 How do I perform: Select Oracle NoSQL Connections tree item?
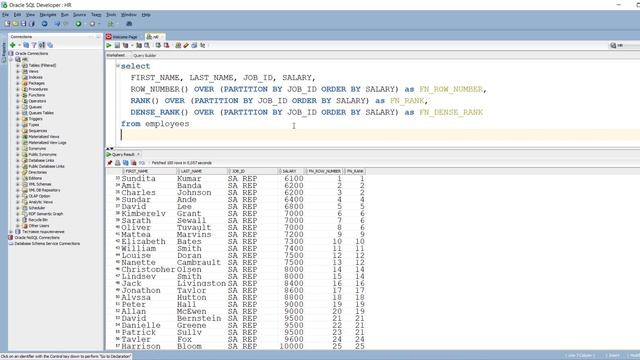point(37,238)
